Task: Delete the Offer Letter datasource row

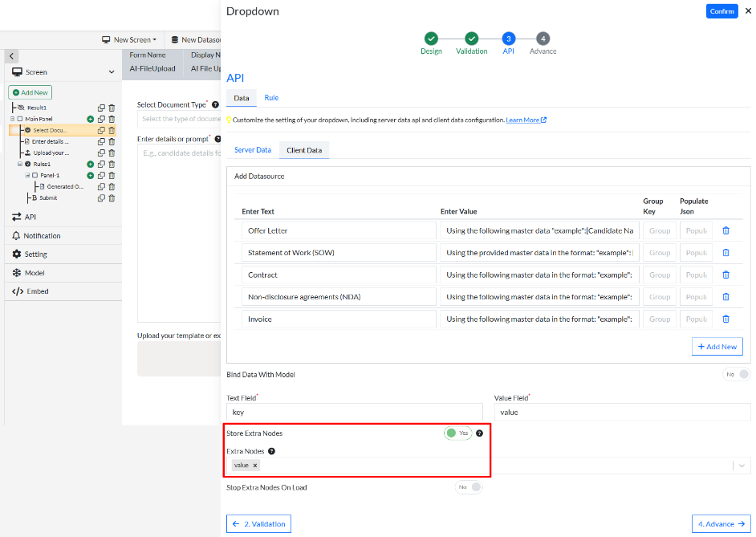Action: click(x=726, y=230)
